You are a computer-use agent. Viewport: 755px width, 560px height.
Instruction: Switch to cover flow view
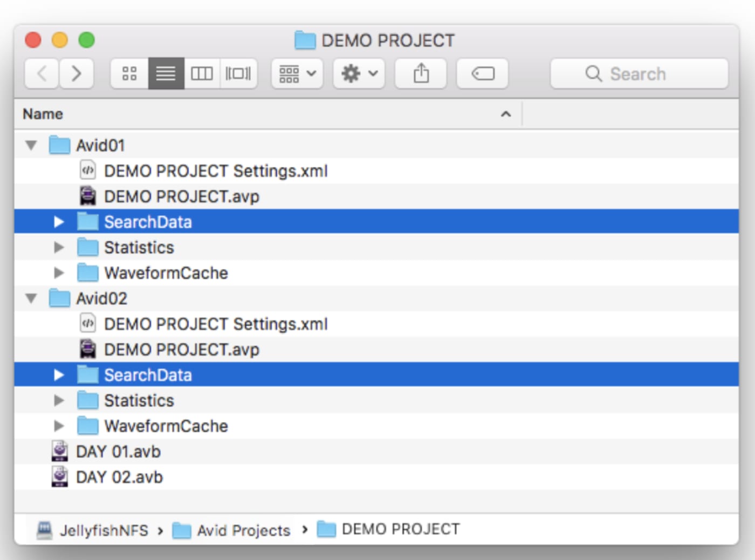[238, 73]
